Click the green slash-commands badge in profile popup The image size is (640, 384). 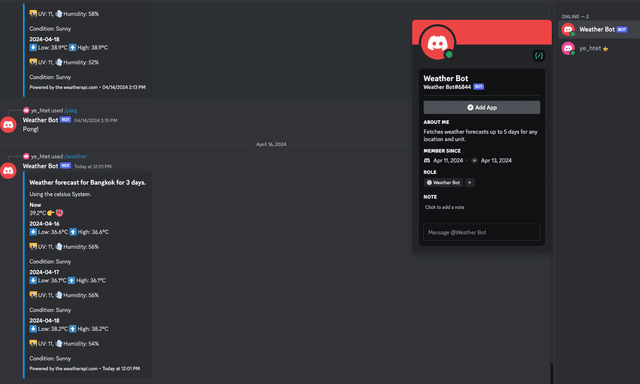[539, 55]
